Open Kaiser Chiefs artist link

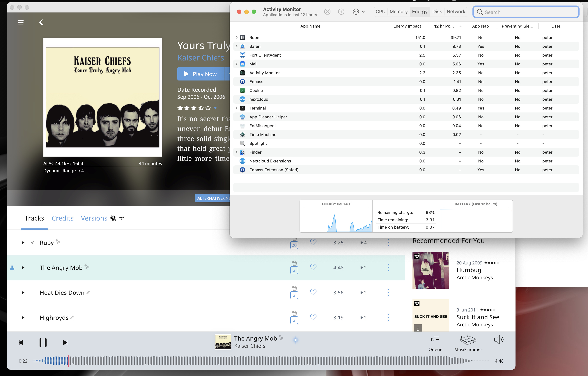coord(200,58)
